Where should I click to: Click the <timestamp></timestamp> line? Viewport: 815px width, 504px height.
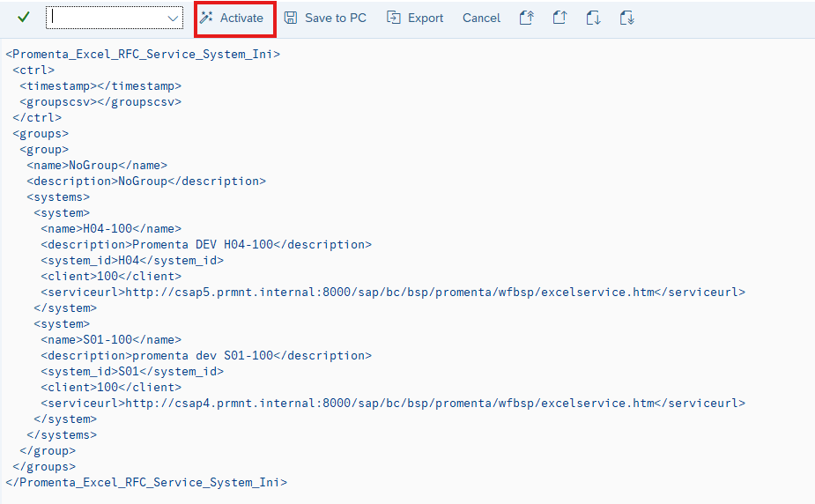(100, 85)
